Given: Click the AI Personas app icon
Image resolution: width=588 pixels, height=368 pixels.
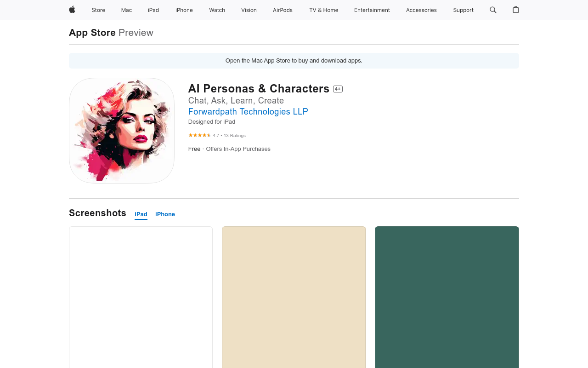Looking at the screenshot, I should pos(122,131).
